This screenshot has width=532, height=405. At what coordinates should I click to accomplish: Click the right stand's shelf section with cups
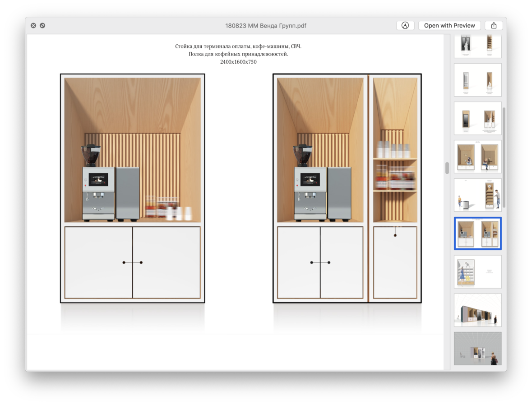pos(395,172)
